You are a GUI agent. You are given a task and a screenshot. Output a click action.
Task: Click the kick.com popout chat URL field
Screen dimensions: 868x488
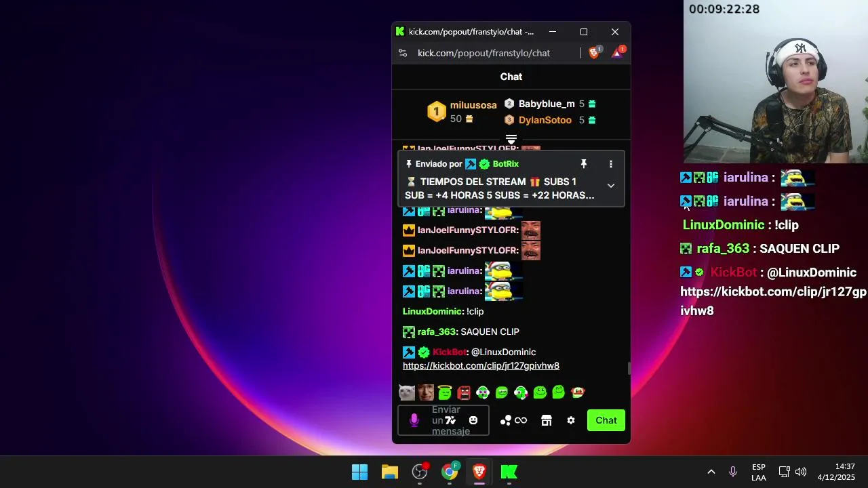pos(484,53)
